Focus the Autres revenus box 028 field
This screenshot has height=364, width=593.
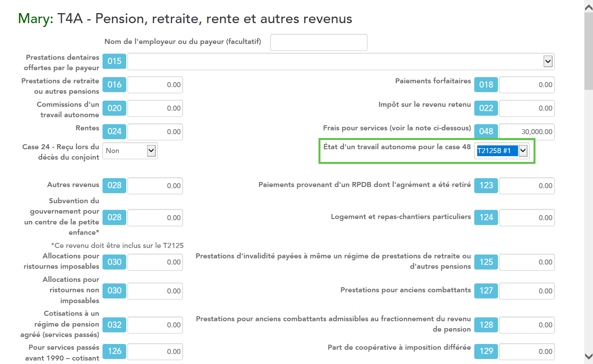pos(155,186)
